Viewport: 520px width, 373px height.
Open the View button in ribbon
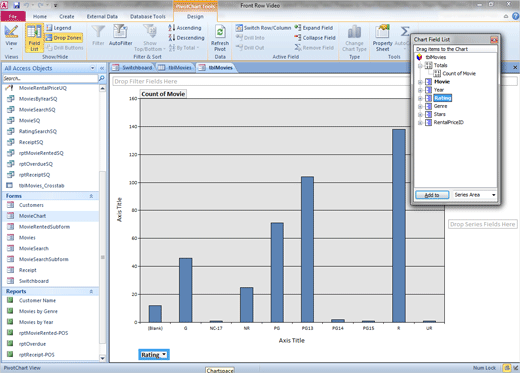coord(11,37)
